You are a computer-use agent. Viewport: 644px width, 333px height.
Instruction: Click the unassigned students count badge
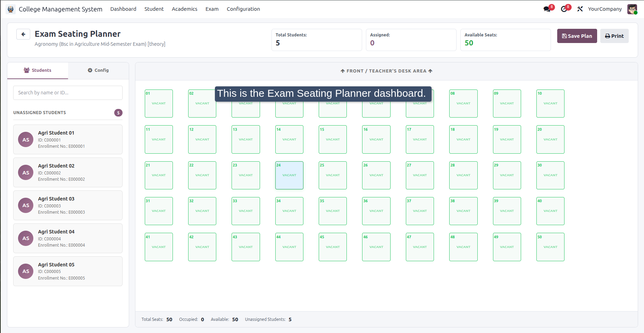click(118, 113)
